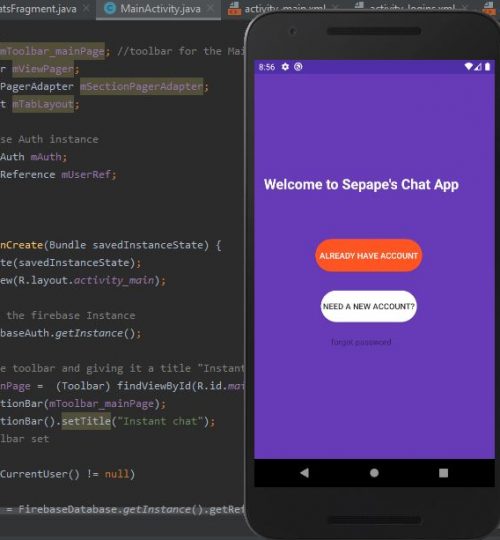
Task: Open the activity_main.xml editor tab
Action: [285, 9]
